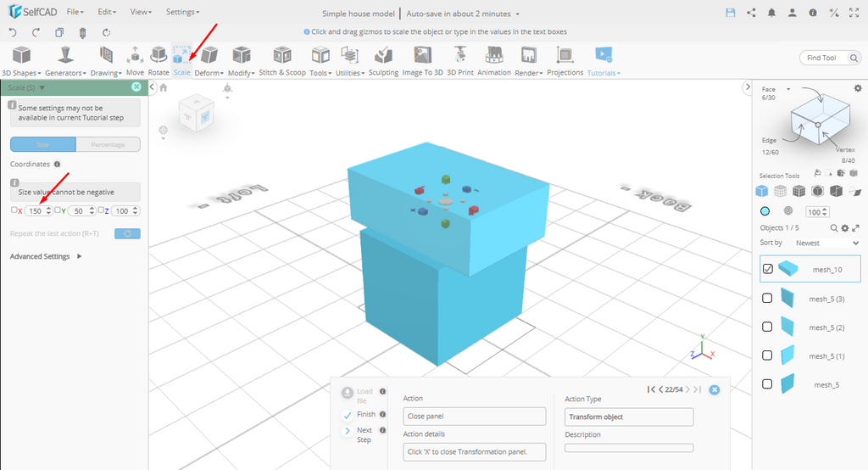Open the View menu
868x470 pixels.
coord(141,12)
